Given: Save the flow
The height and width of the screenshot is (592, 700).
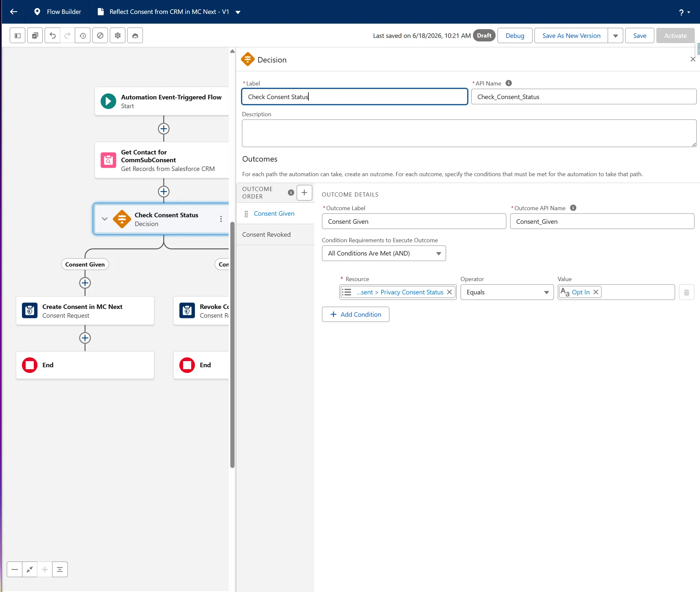Looking at the screenshot, I should pos(639,36).
